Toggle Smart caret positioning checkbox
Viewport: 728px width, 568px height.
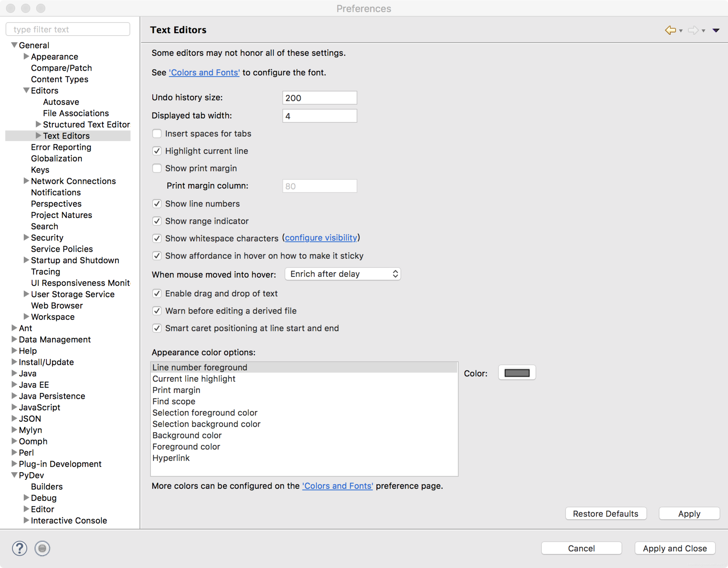[x=157, y=328]
